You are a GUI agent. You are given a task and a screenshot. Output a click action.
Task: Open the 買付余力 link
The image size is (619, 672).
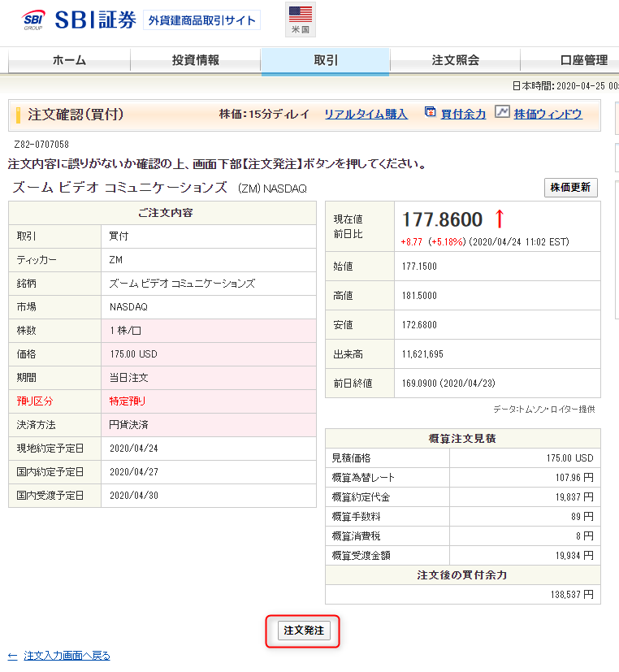[x=463, y=115]
